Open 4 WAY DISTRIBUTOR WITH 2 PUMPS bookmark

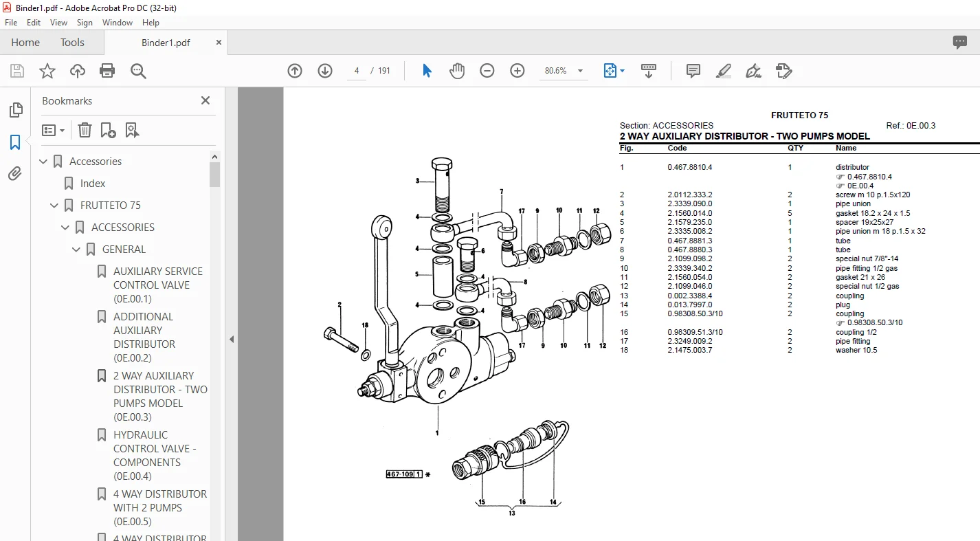[x=160, y=508]
